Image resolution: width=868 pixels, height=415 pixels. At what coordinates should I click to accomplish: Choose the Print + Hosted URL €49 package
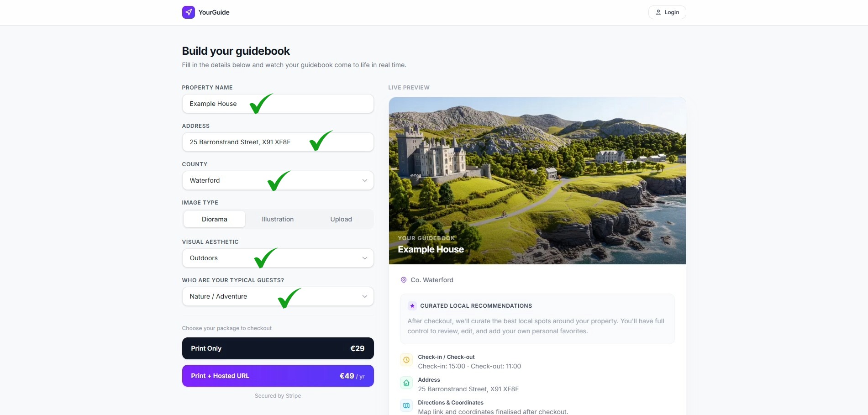(278, 376)
